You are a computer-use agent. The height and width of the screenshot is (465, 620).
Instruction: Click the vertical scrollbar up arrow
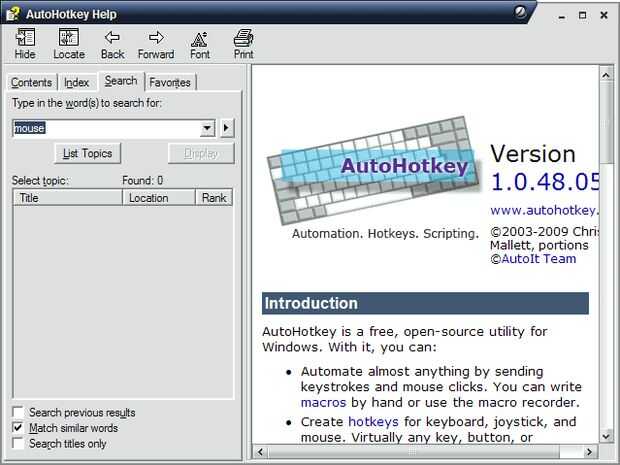[x=606, y=74]
